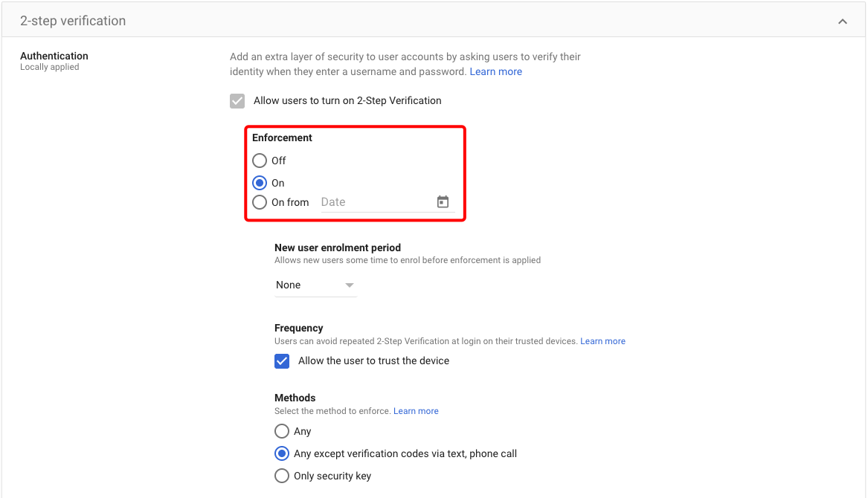Open Learn more link in Methods section
Screen dimensions: 868x498
[x=416, y=411]
